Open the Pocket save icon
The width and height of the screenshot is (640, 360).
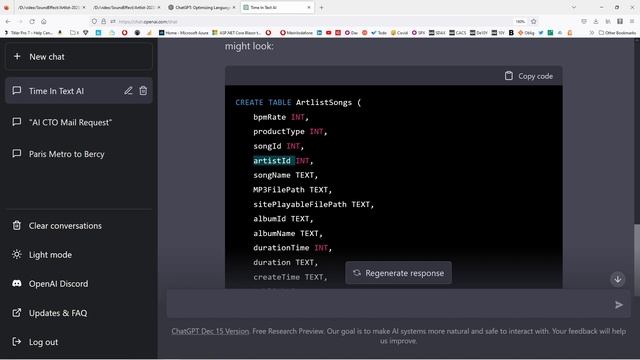(584, 21)
